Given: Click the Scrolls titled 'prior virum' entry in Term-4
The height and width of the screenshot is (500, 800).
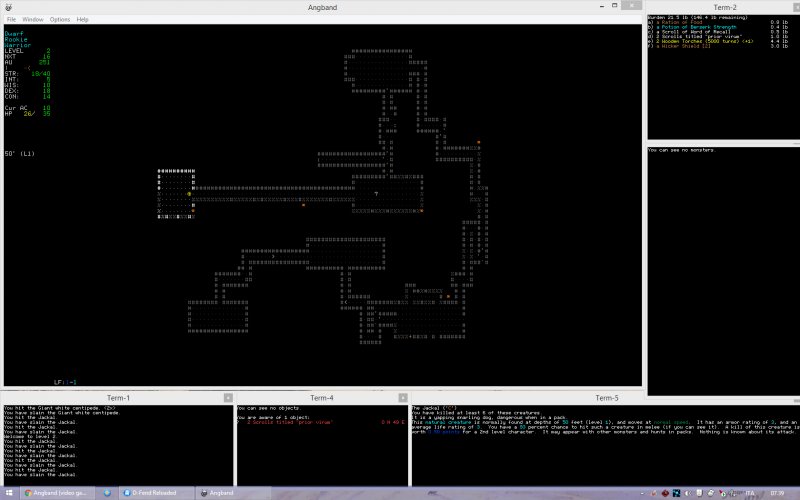Looking at the screenshot, I should [275, 422].
